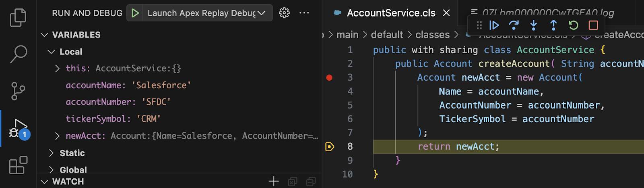Click 'Name = accountName,' on line 4

491,92
